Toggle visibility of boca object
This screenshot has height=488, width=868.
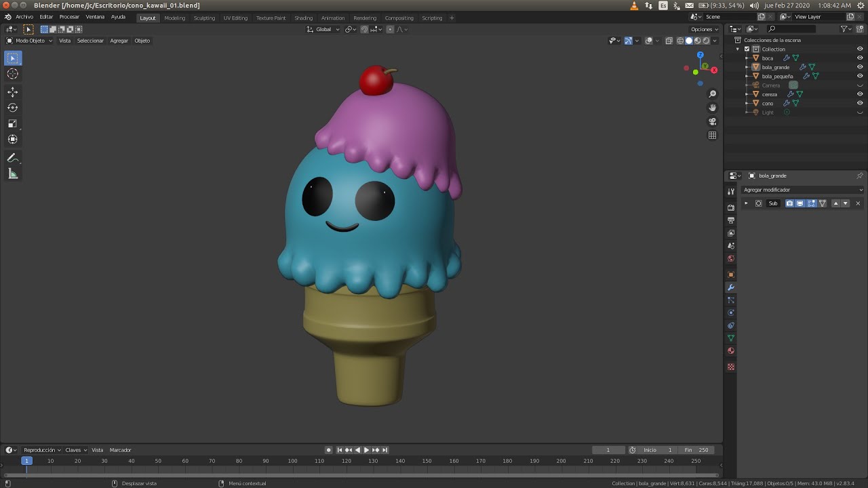(860, 58)
